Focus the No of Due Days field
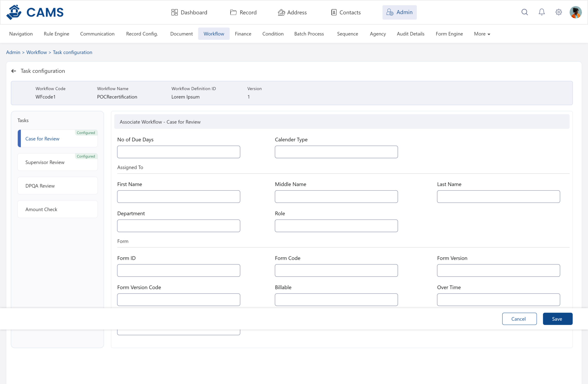This screenshot has width=588, height=384. coord(178,152)
